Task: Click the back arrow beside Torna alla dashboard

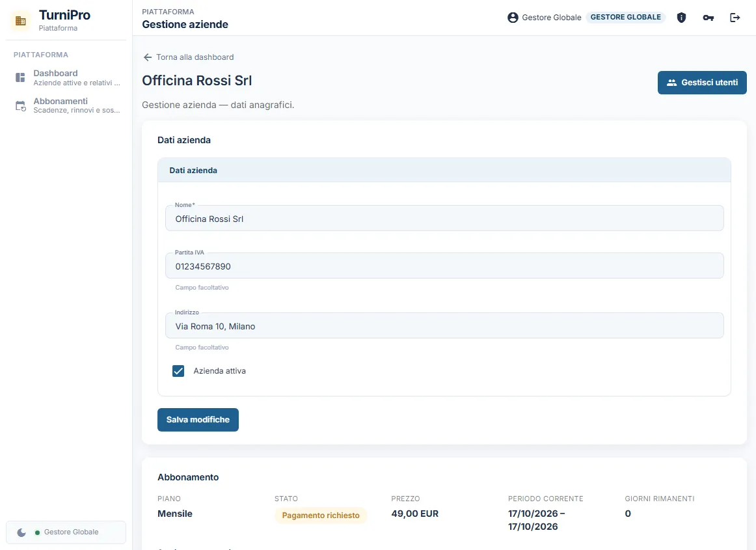Action: 148,57
